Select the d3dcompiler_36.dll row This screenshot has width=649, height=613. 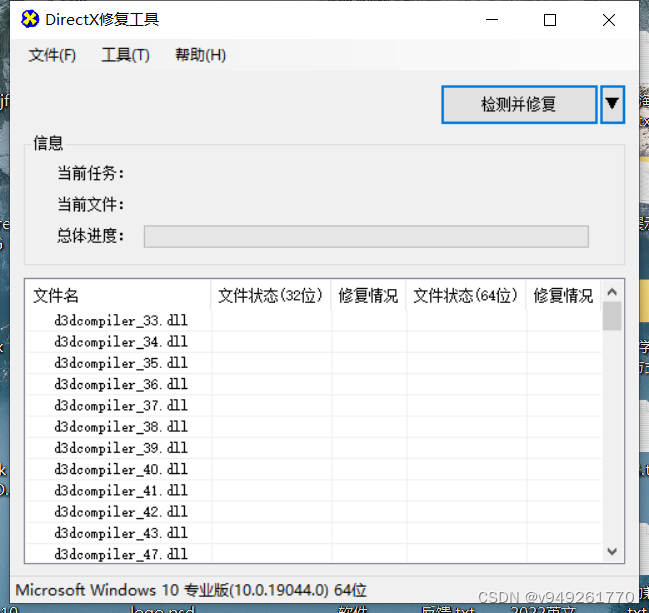tap(314, 385)
